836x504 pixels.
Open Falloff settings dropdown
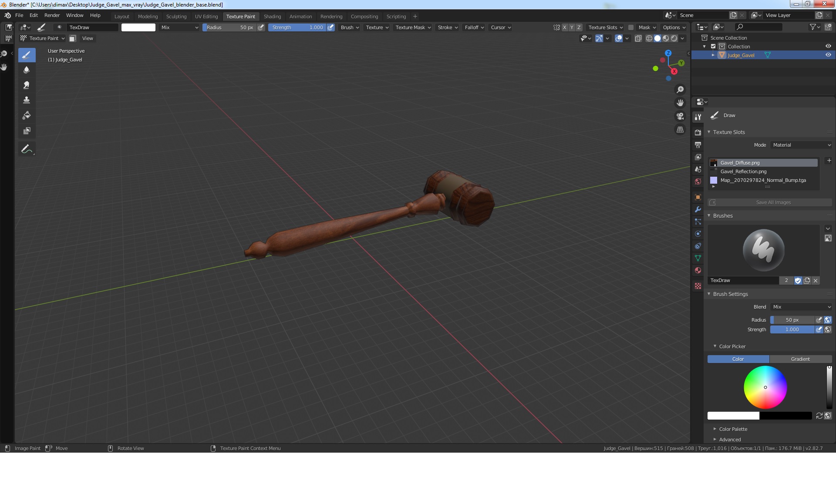[x=474, y=27]
